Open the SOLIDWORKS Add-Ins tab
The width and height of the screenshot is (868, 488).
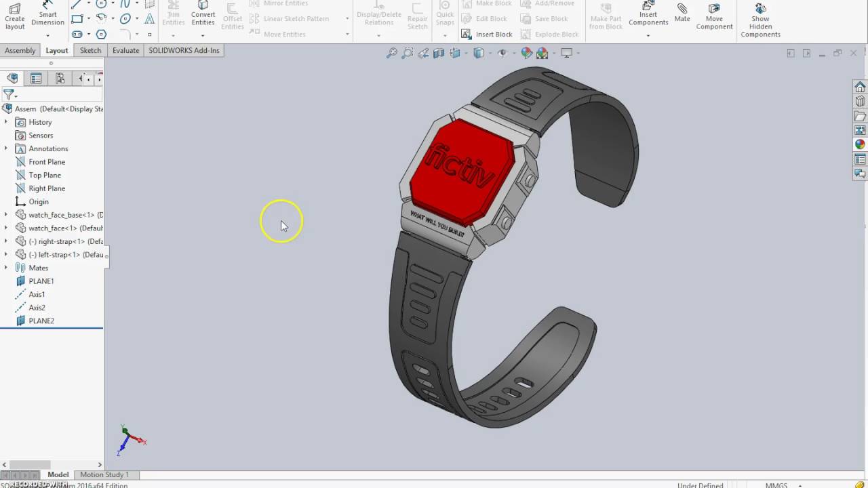184,50
